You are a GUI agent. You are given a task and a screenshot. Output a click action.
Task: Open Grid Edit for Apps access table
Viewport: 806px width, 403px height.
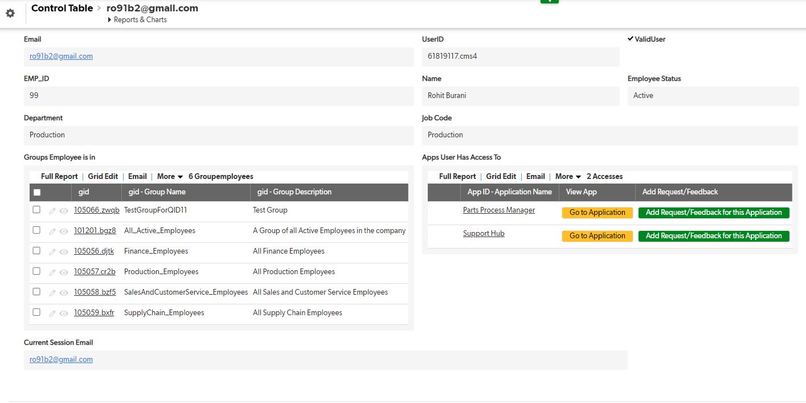(x=501, y=176)
